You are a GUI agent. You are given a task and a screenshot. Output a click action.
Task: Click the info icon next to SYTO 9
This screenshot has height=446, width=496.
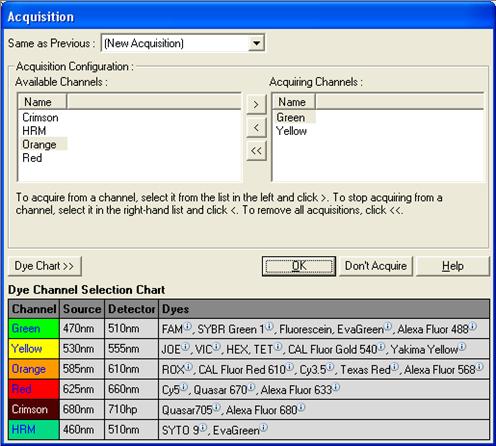[x=203, y=427]
